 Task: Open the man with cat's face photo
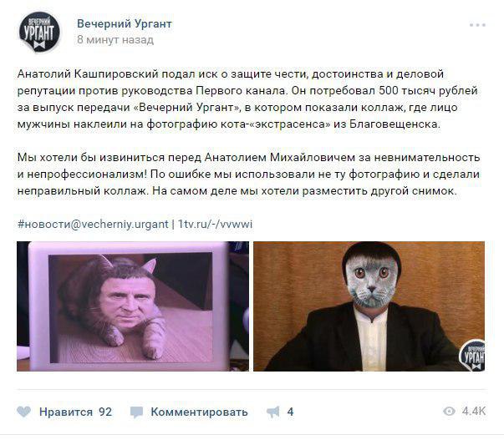(x=369, y=306)
